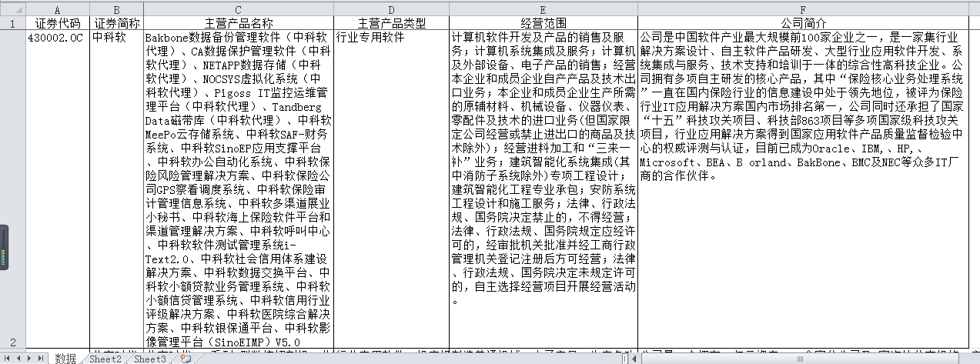
Task: Select column E header
Action: point(543,8)
